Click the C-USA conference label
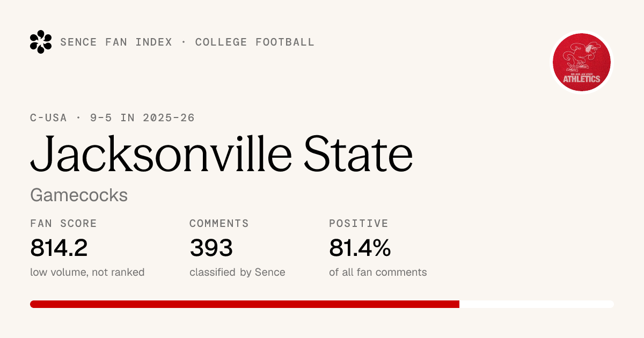Image resolution: width=644 pixels, height=338 pixels. [48, 117]
